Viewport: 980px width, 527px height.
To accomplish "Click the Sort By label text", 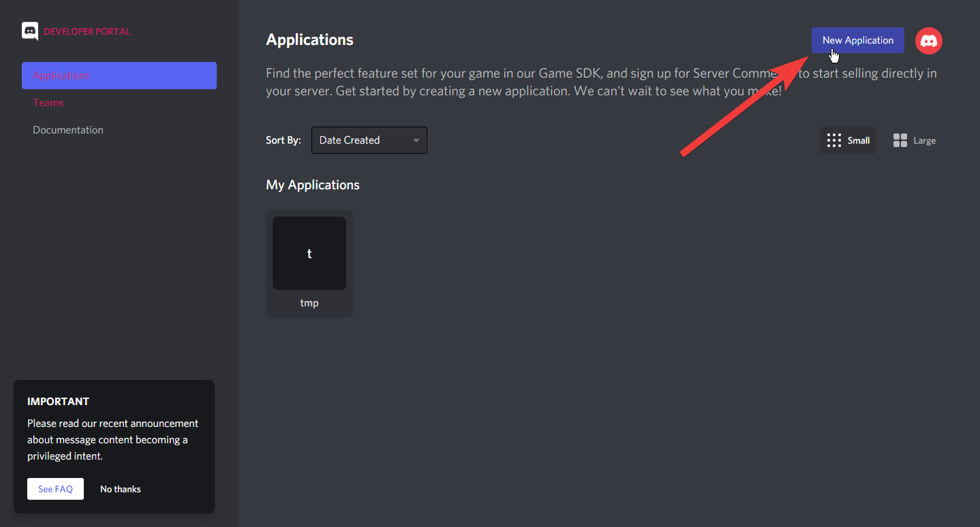I will [283, 140].
